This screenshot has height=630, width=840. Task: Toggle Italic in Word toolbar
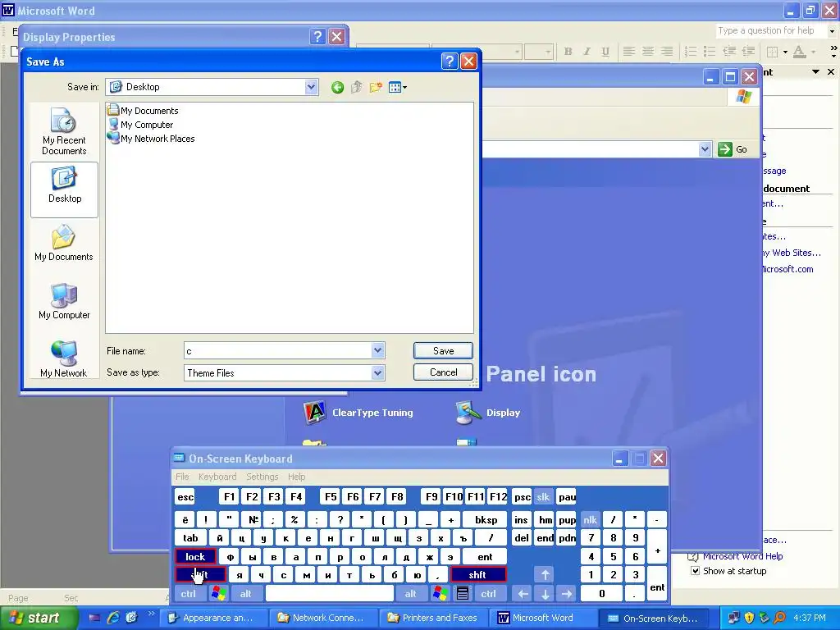pos(587,52)
